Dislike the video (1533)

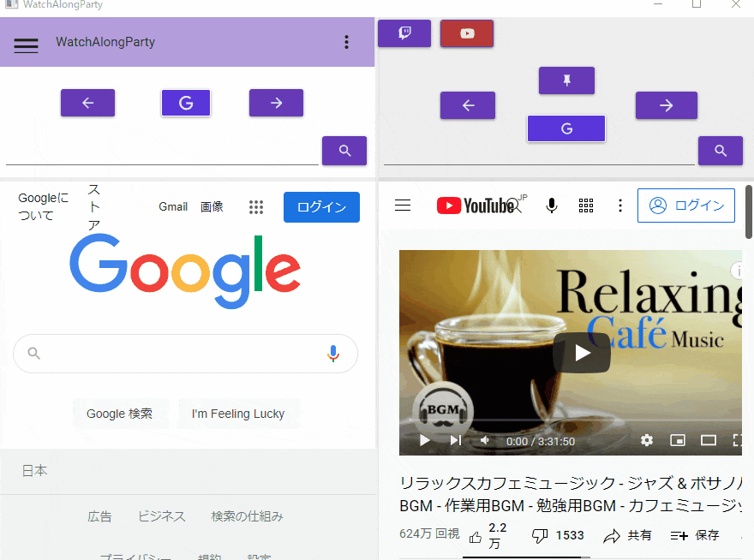click(558, 535)
